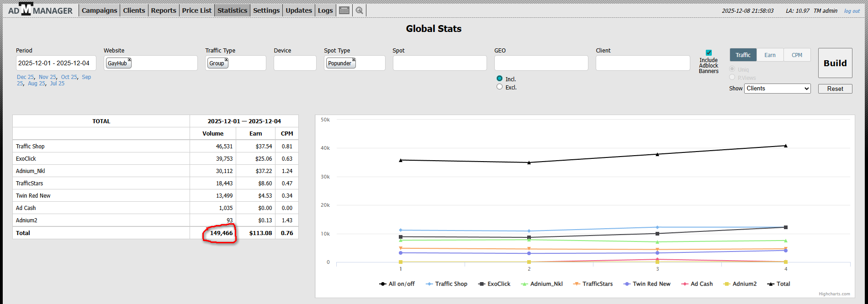Screen dimensions: 868x304
Task: Uncheck Include Adblock Banners checkbox
Action: pos(709,53)
